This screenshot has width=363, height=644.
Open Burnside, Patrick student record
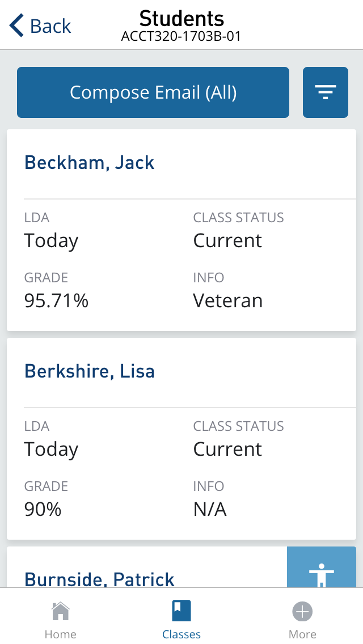100,579
